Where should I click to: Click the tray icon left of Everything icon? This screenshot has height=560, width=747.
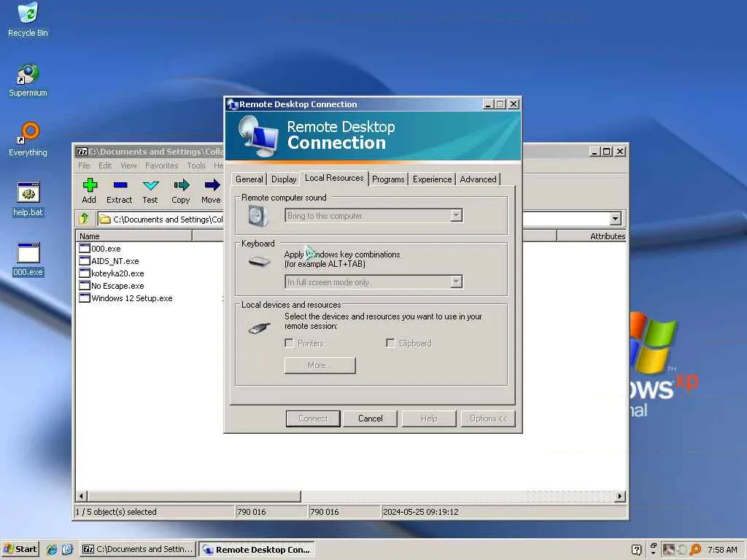682,550
